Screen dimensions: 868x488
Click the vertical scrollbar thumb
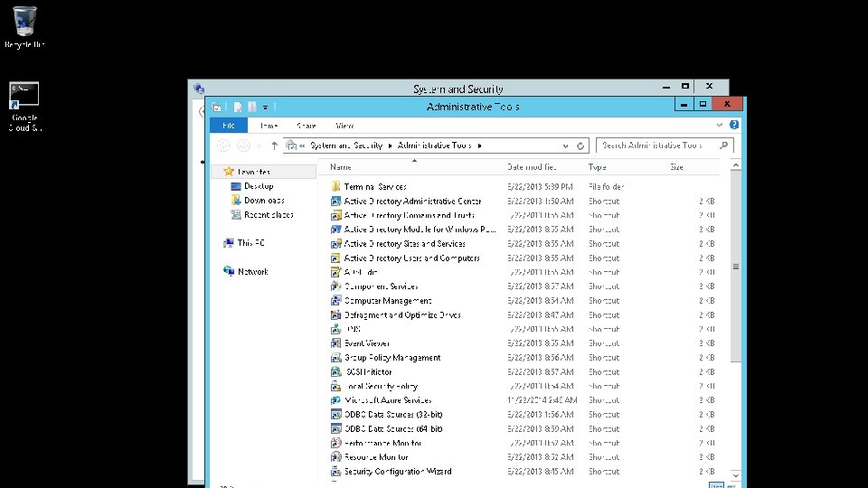pos(736,266)
